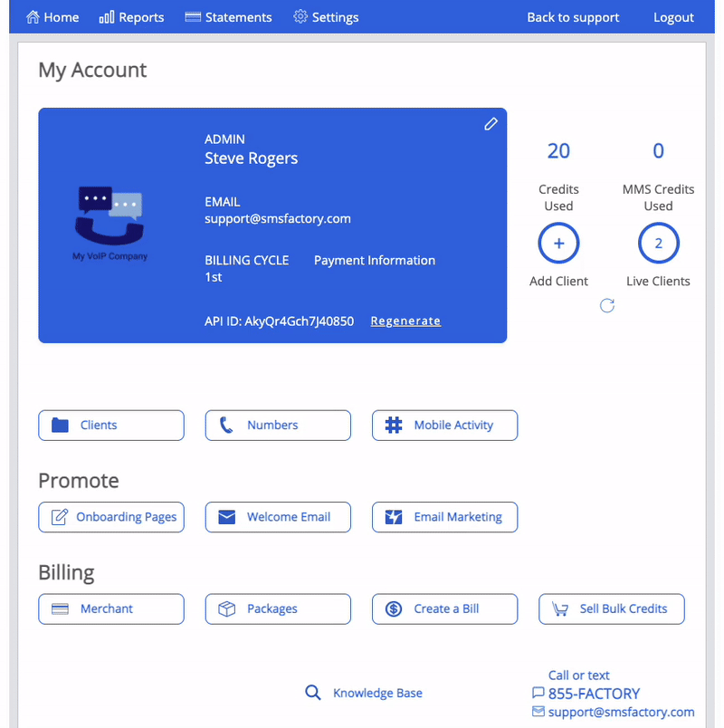Click the Settings gear icon
This screenshot has height=728, width=724.
click(x=300, y=16)
